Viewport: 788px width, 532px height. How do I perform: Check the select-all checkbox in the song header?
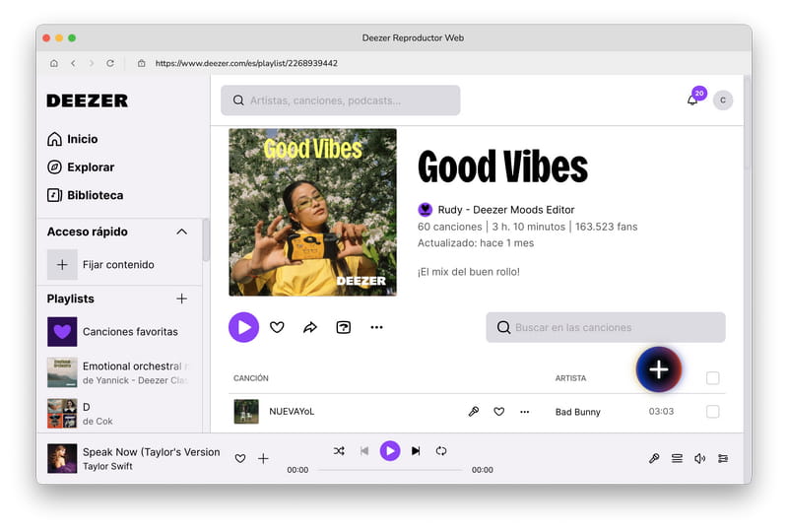click(x=712, y=378)
